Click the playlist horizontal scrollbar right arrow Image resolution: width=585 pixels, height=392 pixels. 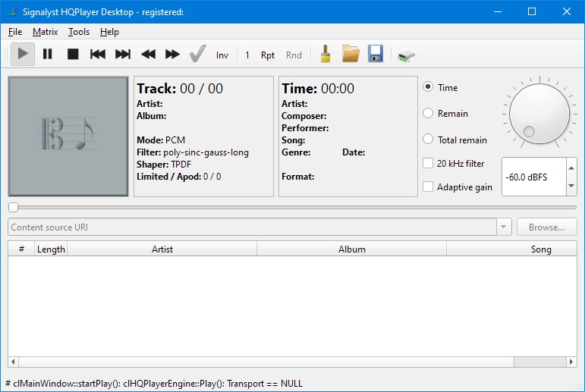[571, 362]
